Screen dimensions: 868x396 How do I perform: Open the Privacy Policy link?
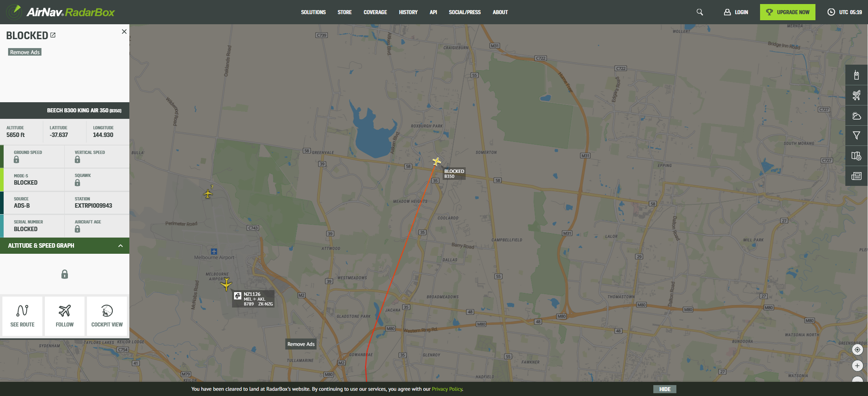[x=447, y=389]
